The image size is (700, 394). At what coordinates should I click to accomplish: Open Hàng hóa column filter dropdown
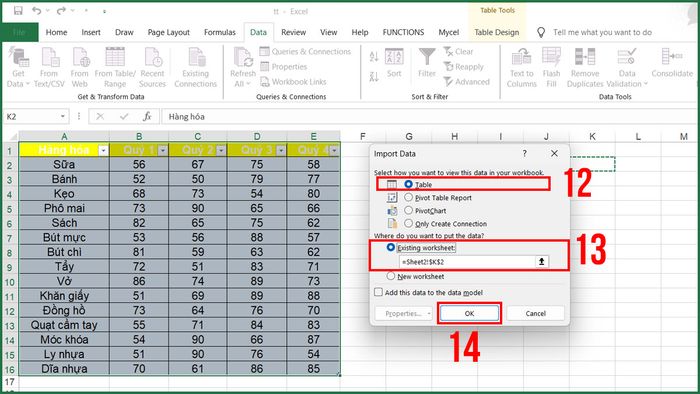point(103,150)
